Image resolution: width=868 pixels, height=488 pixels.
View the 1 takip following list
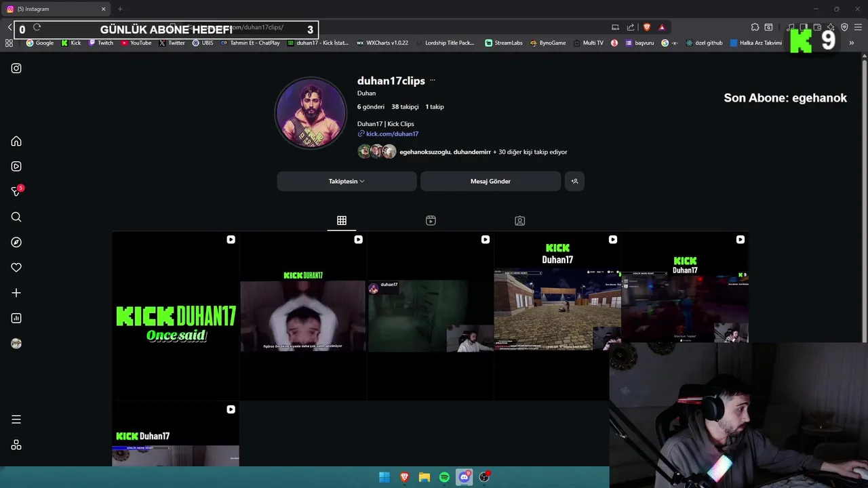(435, 107)
